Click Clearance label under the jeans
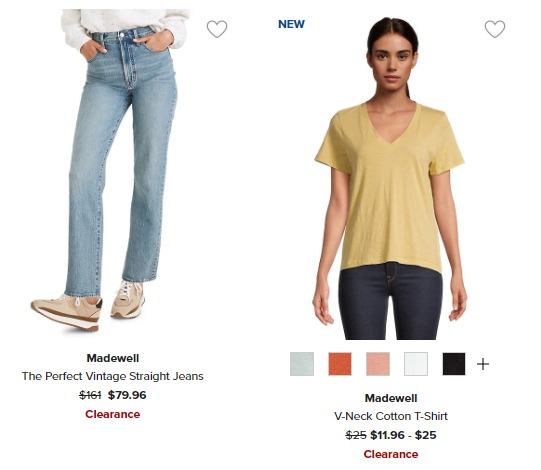 point(112,414)
